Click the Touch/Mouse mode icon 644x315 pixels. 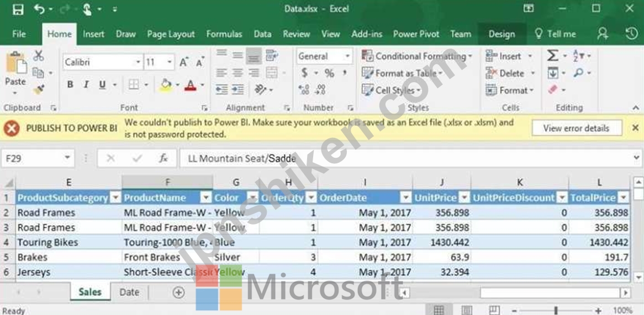click(x=87, y=9)
